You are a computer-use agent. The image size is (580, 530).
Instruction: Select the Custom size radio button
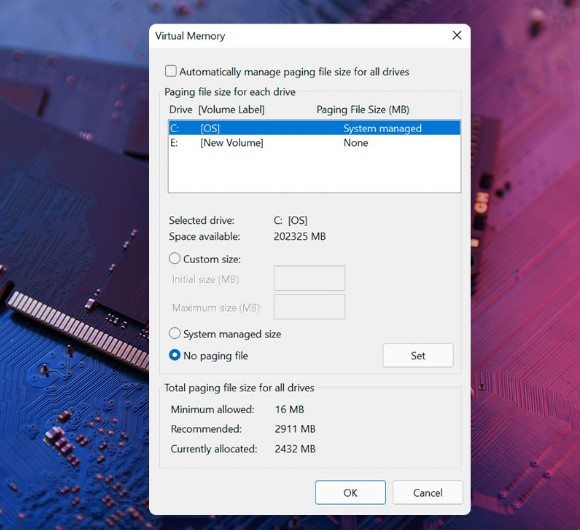coord(175,259)
